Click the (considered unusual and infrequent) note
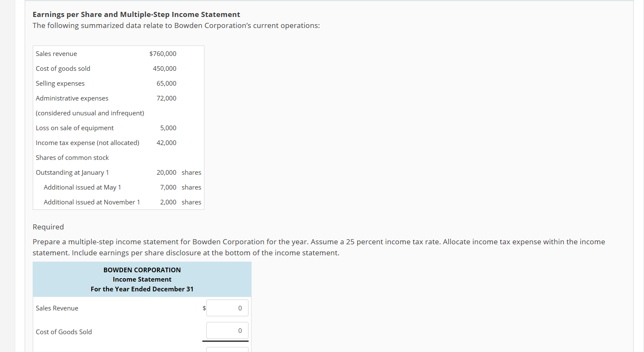 90,113
